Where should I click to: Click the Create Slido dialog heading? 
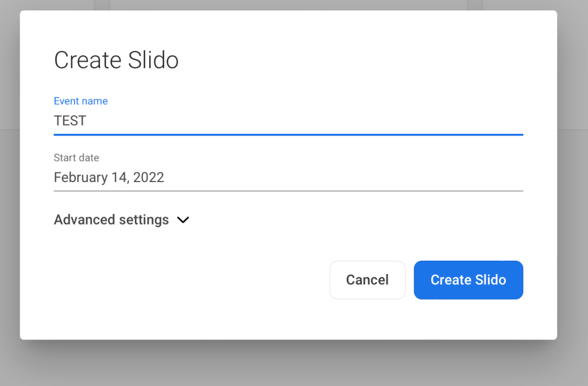coord(116,60)
